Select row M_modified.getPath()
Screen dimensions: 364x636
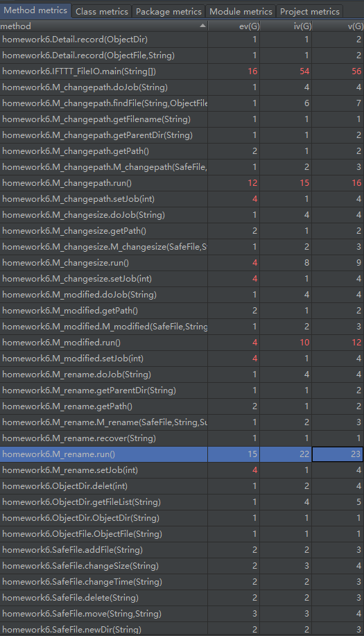point(182,311)
